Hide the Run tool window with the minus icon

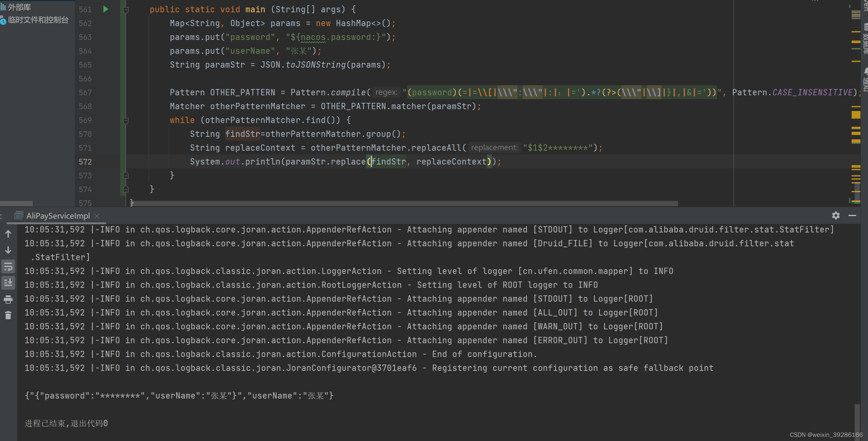[x=852, y=215]
